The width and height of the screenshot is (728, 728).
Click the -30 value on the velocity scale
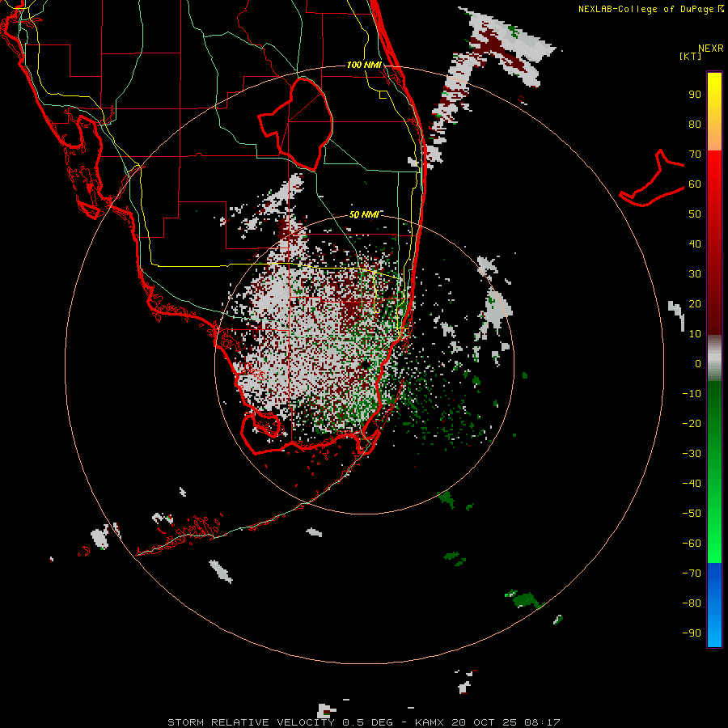pyautogui.click(x=692, y=454)
